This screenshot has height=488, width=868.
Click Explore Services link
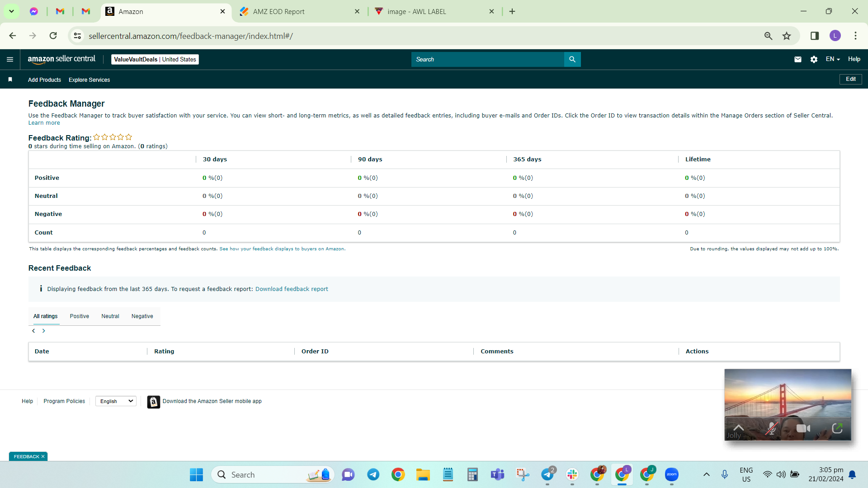[x=90, y=80]
